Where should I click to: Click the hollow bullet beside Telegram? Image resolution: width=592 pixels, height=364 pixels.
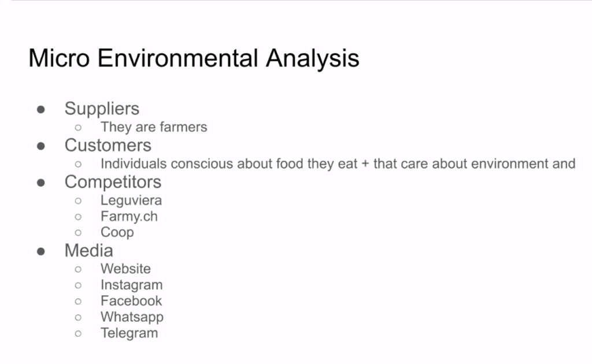click(78, 333)
